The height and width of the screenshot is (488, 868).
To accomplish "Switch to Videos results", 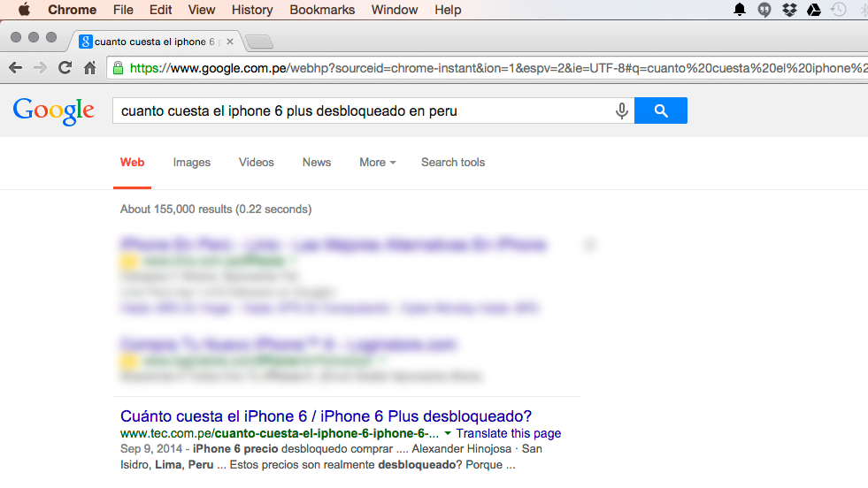I will pos(257,162).
